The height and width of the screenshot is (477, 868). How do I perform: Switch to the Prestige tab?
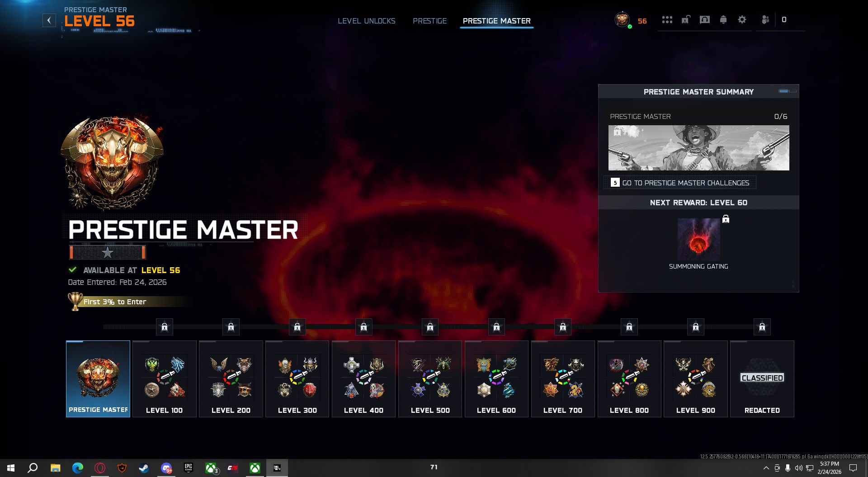tap(429, 21)
